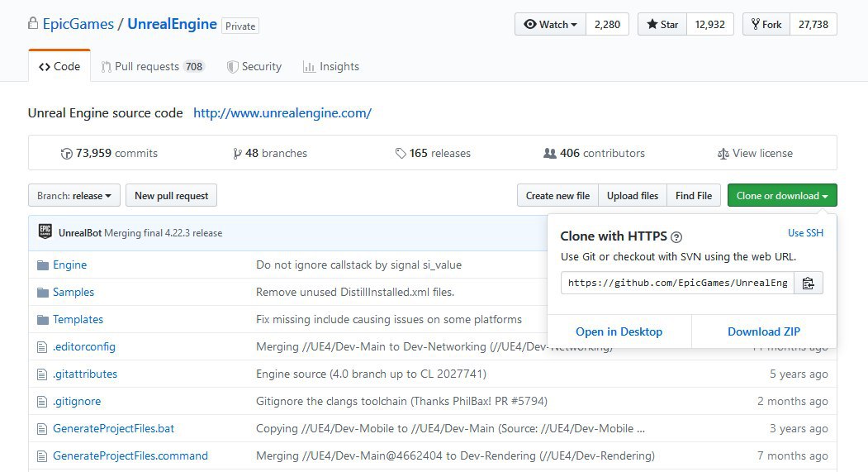The width and height of the screenshot is (868, 472).
Task: Open the UnrealEngine repository name link
Action: [x=172, y=24]
